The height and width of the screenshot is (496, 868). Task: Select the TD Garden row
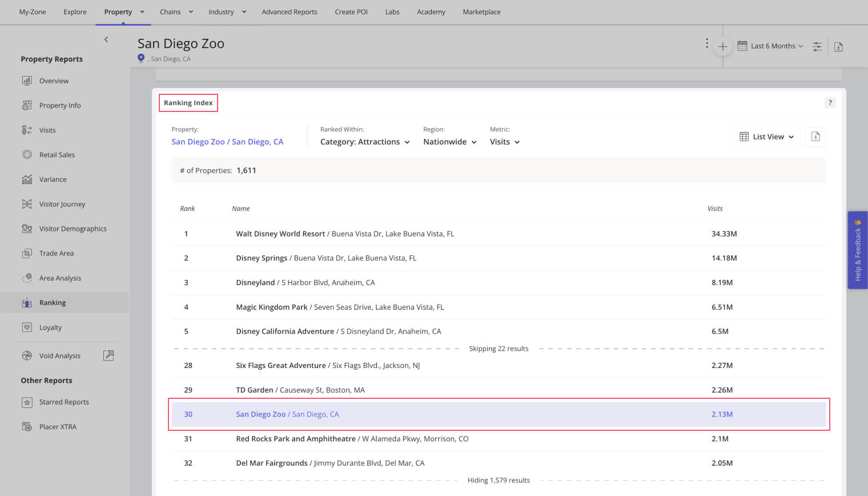[x=499, y=390]
